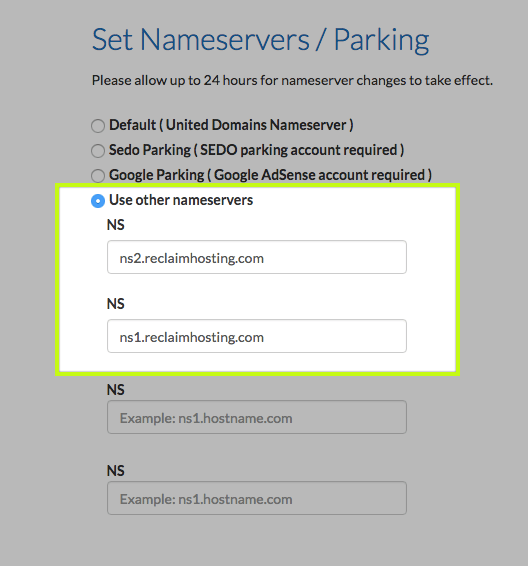The image size is (528, 566).
Task: Click the NS label above ns1.reclaimhosting.com
Action: (115, 304)
